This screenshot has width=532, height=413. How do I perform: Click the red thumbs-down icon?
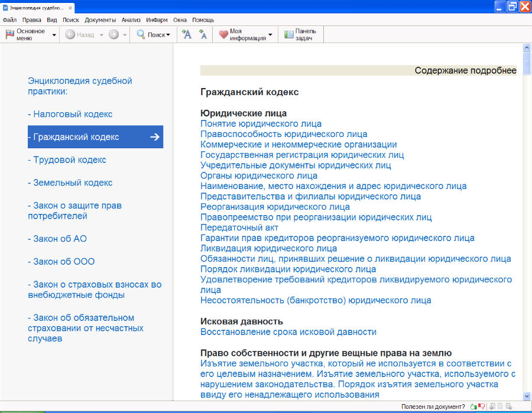click(x=482, y=407)
